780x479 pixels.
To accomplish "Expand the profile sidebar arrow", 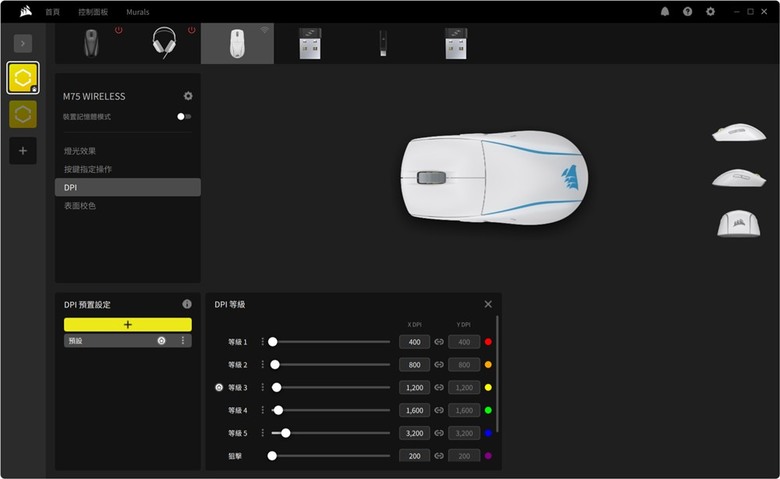I will [23, 43].
